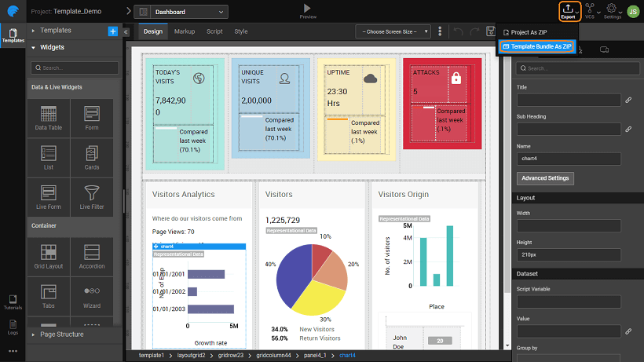
Task: Open the VCS version control icon
Action: pos(588,10)
